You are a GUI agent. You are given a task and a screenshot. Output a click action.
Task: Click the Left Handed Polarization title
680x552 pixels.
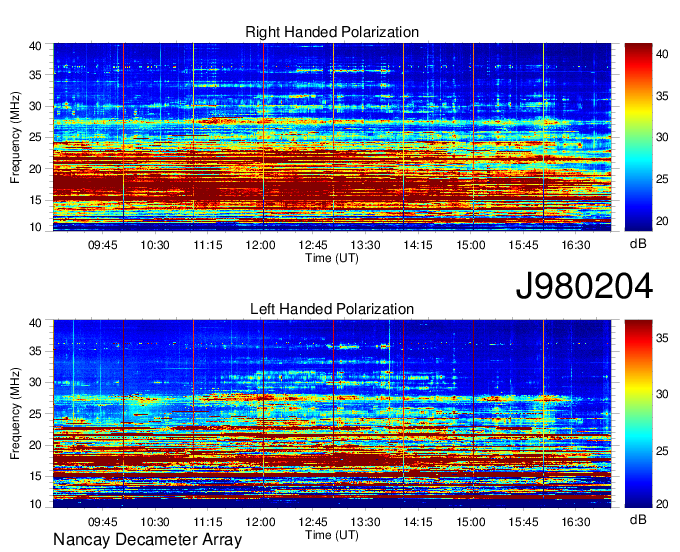click(x=332, y=309)
